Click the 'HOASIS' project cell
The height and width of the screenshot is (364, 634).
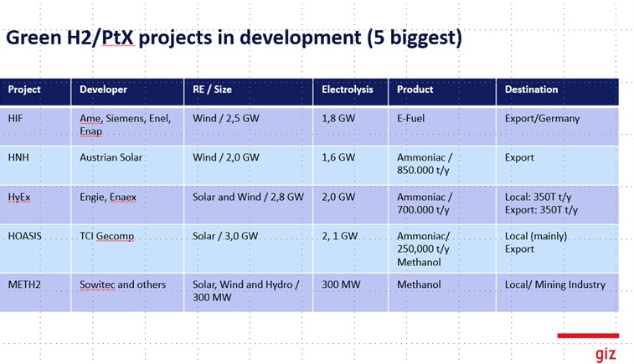point(35,249)
